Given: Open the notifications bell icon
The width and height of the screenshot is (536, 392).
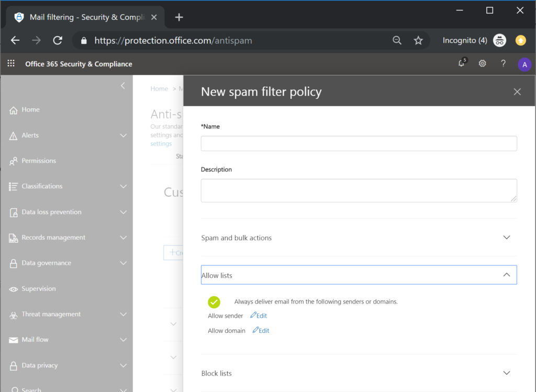Looking at the screenshot, I should [x=462, y=64].
